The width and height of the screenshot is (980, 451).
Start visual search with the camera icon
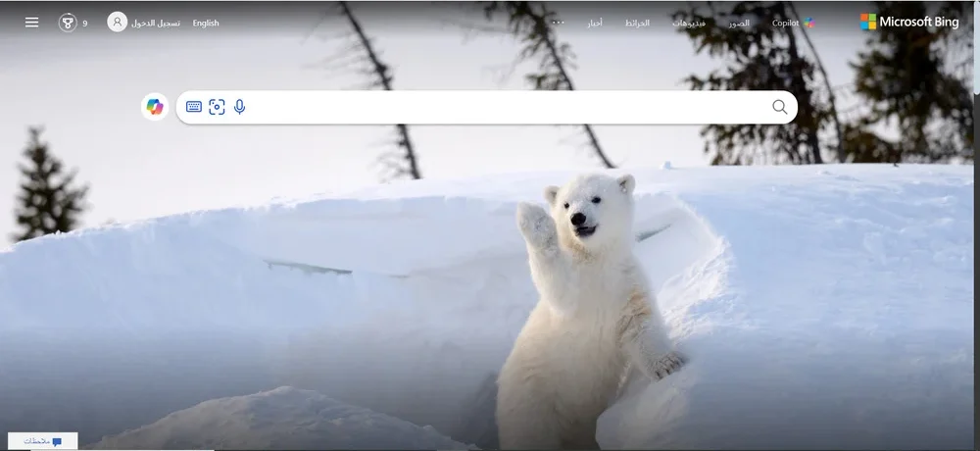(x=217, y=107)
